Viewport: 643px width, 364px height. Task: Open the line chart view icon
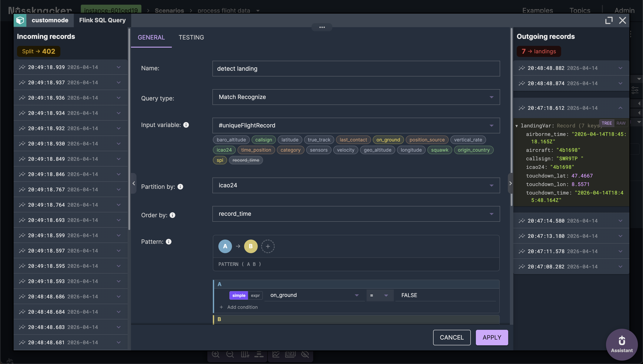click(276, 354)
